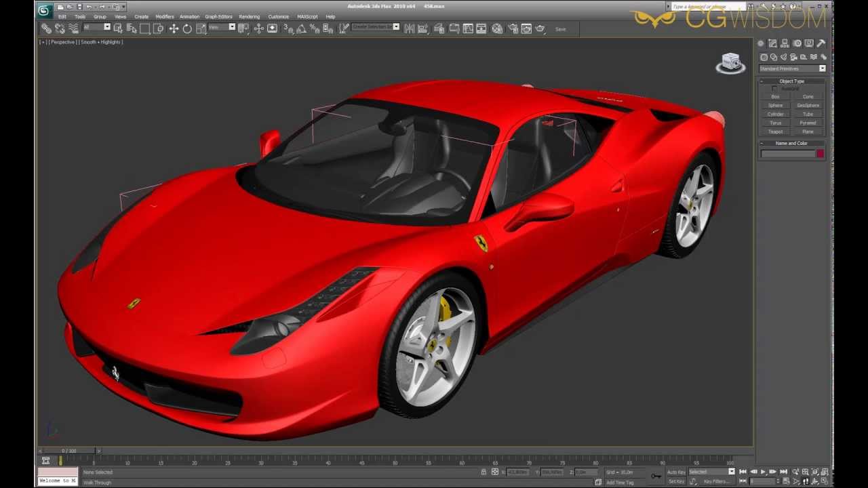Click Bind to Space Warp tool
Screen dimensions: 868x488
(x=73, y=28)
